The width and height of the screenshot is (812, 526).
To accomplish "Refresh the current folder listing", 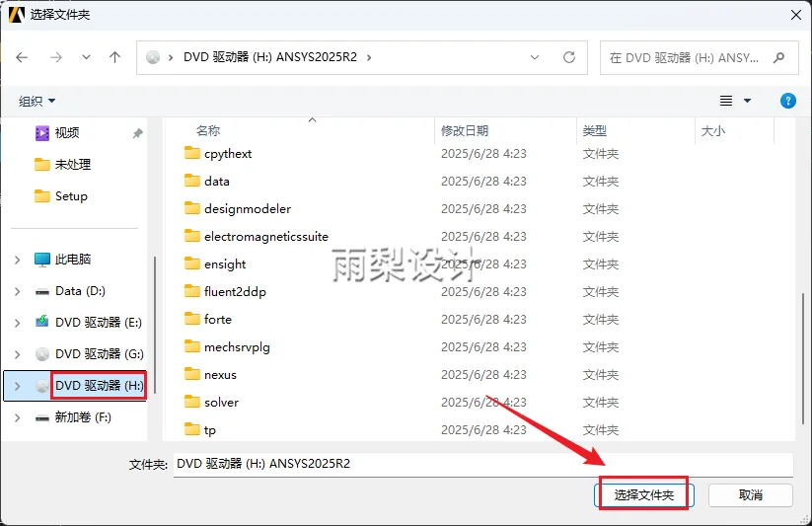I will (569, 57).
